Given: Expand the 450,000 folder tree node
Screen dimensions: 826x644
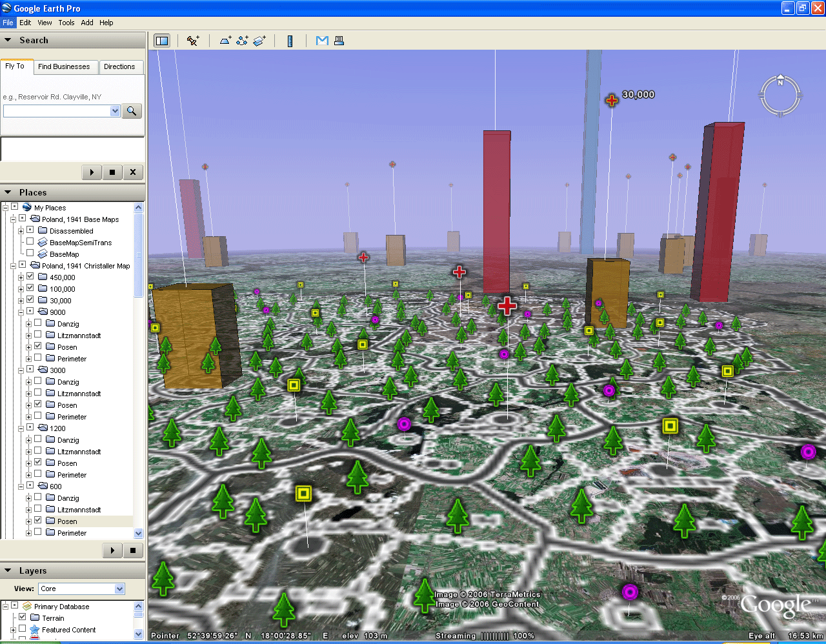Looking at the screenshot, I should pyautogui.click(x=21, y=277).
